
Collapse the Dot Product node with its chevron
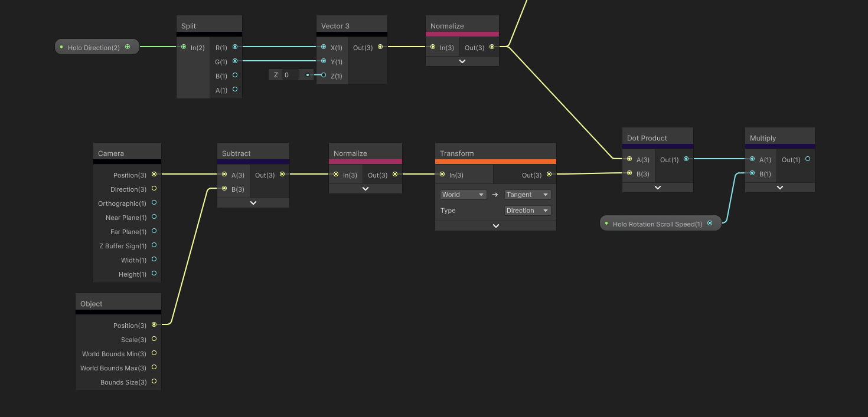click(657, 186)
